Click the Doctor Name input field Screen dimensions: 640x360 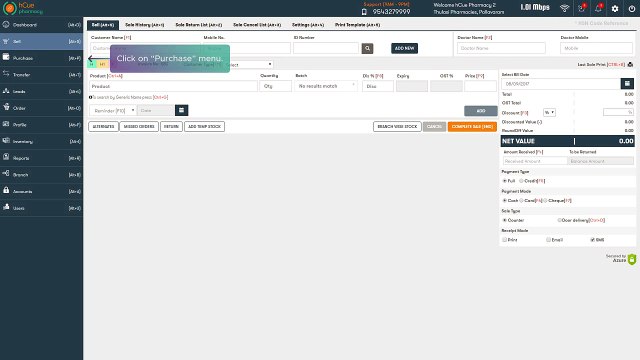(x=501, y=48)
